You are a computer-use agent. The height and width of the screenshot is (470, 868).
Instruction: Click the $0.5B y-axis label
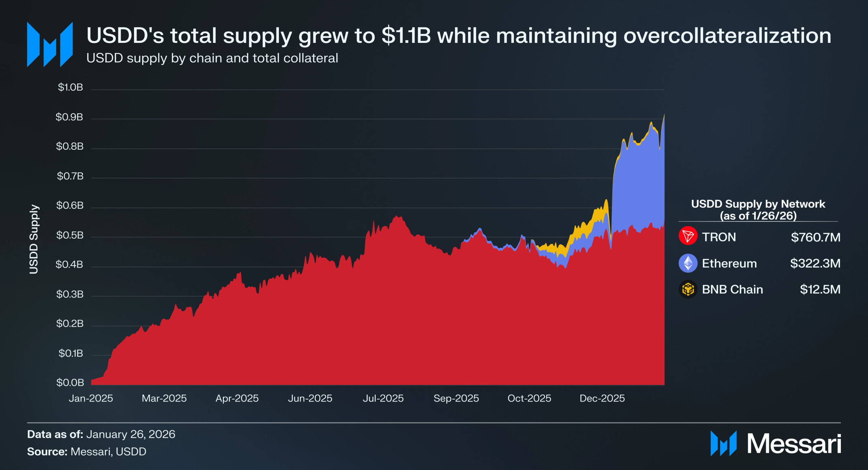tap(70, 235)
